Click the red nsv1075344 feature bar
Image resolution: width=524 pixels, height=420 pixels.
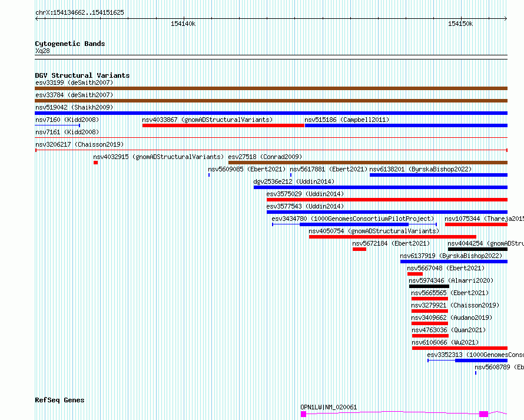pyautogui.click(x=476, y=224)
